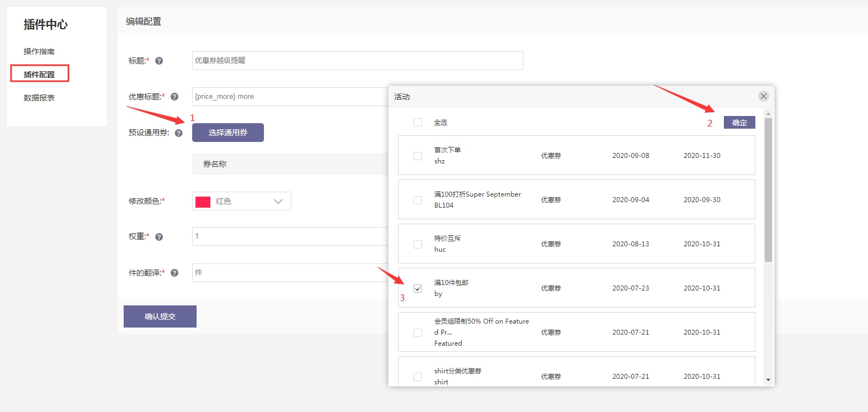Click the 确认提交 submit button
Screen dimensions: 868x412
coord(160,316)
